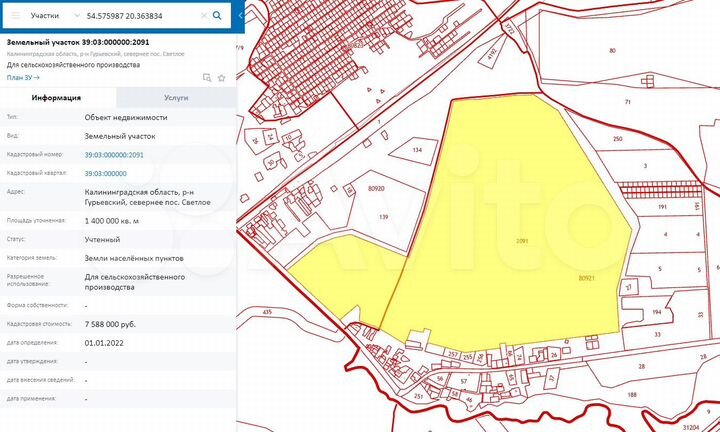Click the show-on-map icon beside the star
This screenshot has height=432, width=720.
[x=206, y=77]
